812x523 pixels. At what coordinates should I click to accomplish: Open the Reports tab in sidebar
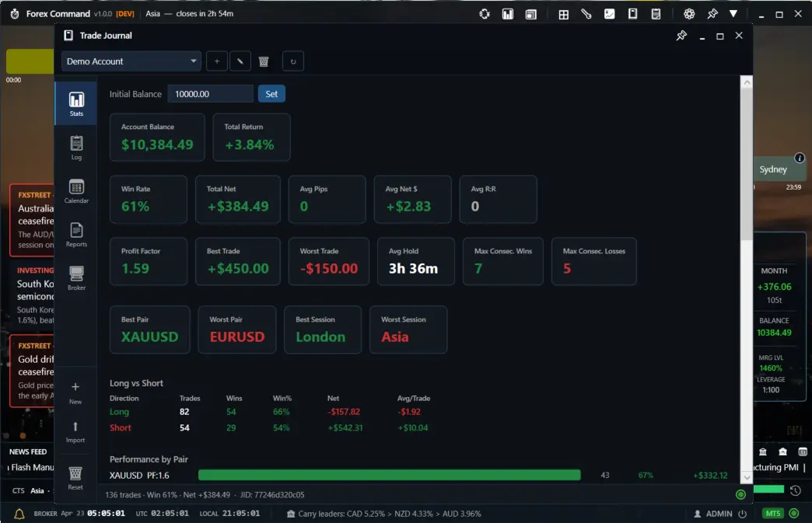click(76, 235)
